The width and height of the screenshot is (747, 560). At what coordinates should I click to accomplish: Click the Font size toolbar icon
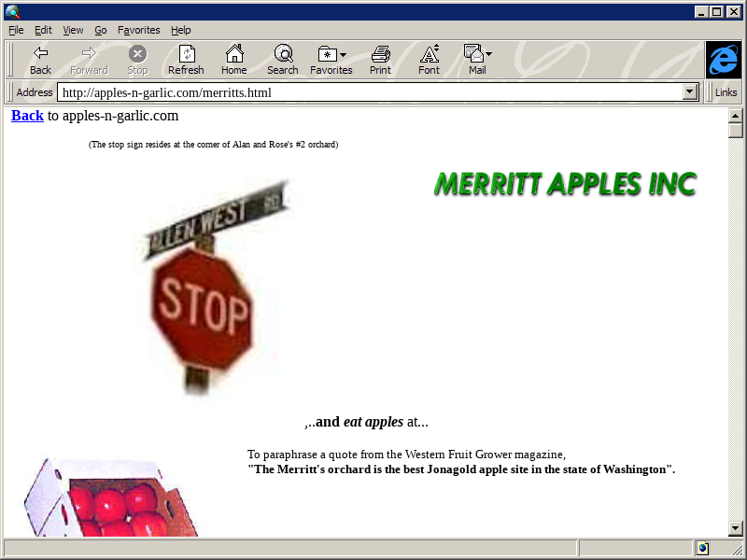[x=429, y=54]
